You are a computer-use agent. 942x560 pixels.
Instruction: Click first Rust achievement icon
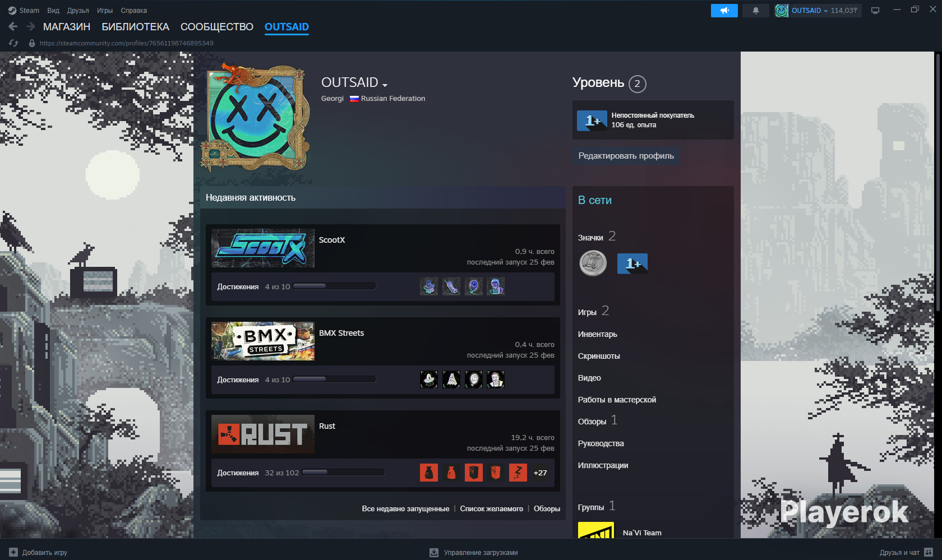(429, 473)
